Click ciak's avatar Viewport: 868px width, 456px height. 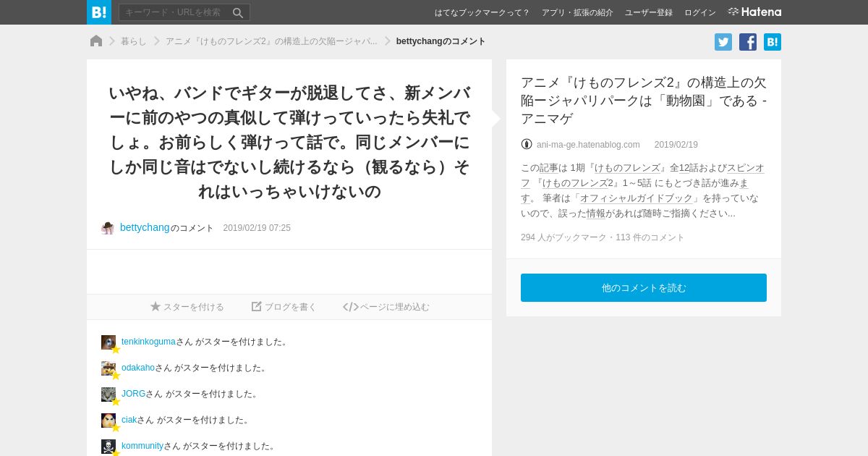coord(109,421)
